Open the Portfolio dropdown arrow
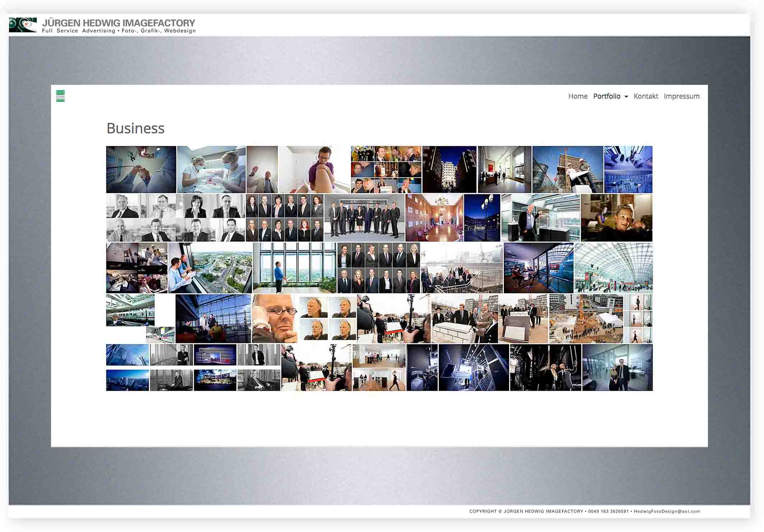This screenshot has width=764, height=532. tap(626, 97)
